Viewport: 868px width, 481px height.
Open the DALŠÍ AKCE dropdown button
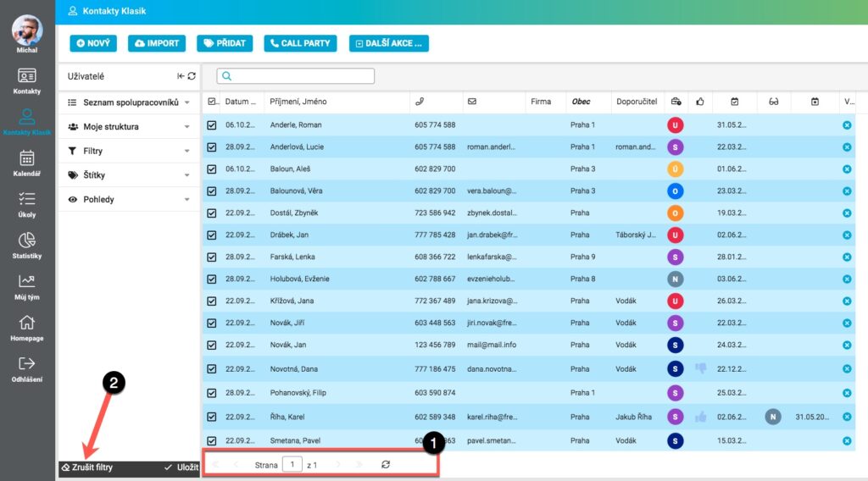point(388,43)
